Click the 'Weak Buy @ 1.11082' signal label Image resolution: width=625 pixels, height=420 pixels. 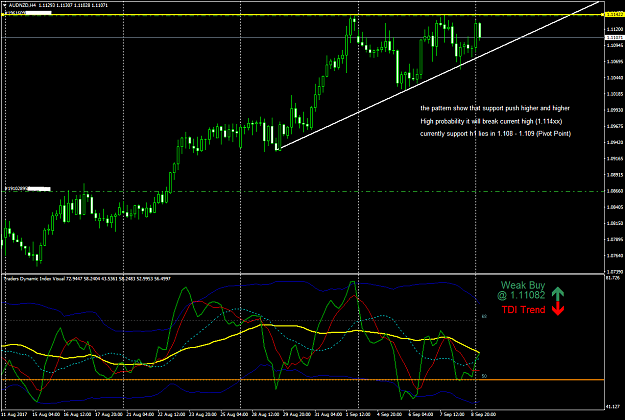pyautogui.click(x=521, y=290)
